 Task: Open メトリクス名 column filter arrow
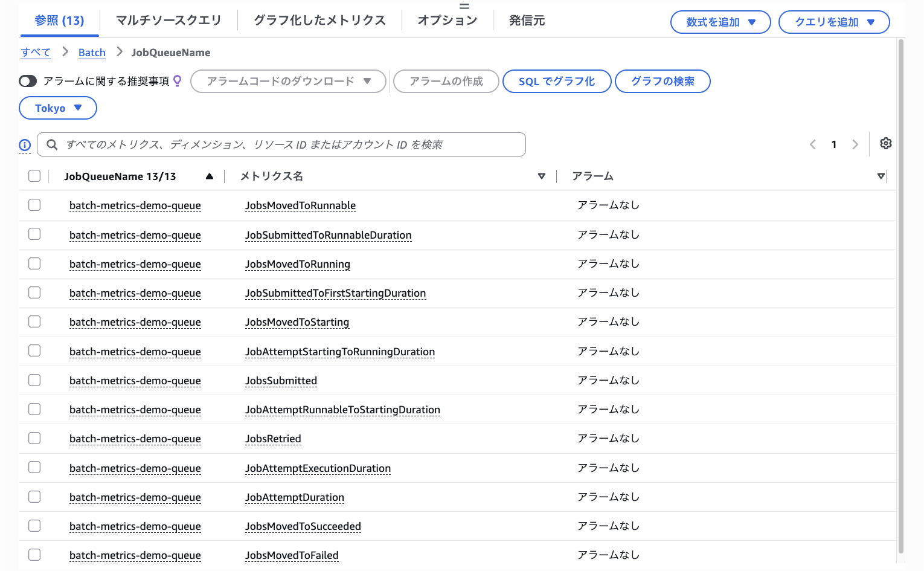(542, 176)
